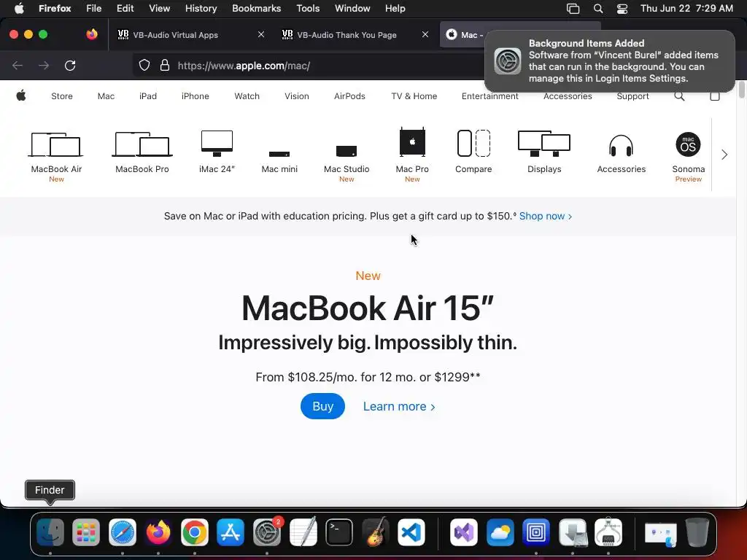Viewport: 747px width, 560px height.
Task: Open the apple.com search magnifier
Action: (x=679, y=96)
